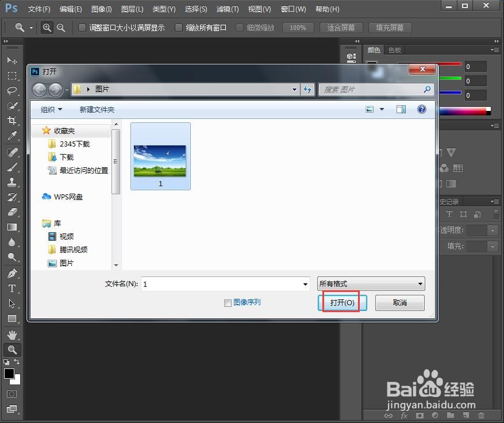
Task: Select the Quick Selection tool
Action: pos(12,105)
